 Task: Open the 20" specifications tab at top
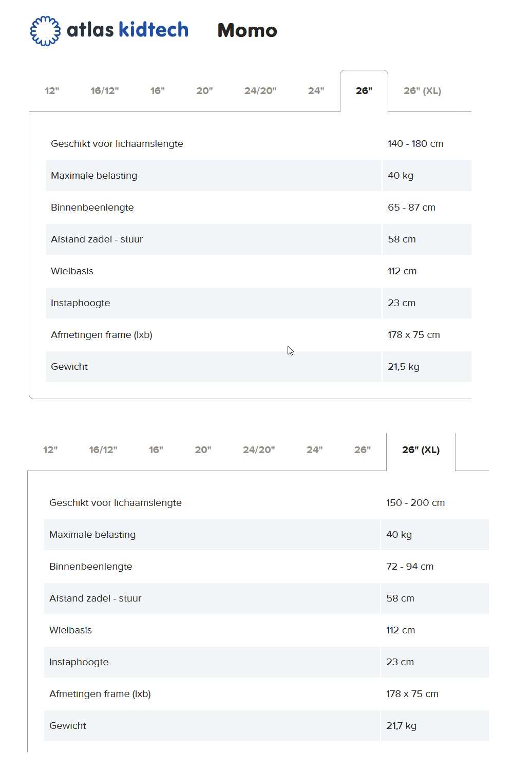point(204,91)
